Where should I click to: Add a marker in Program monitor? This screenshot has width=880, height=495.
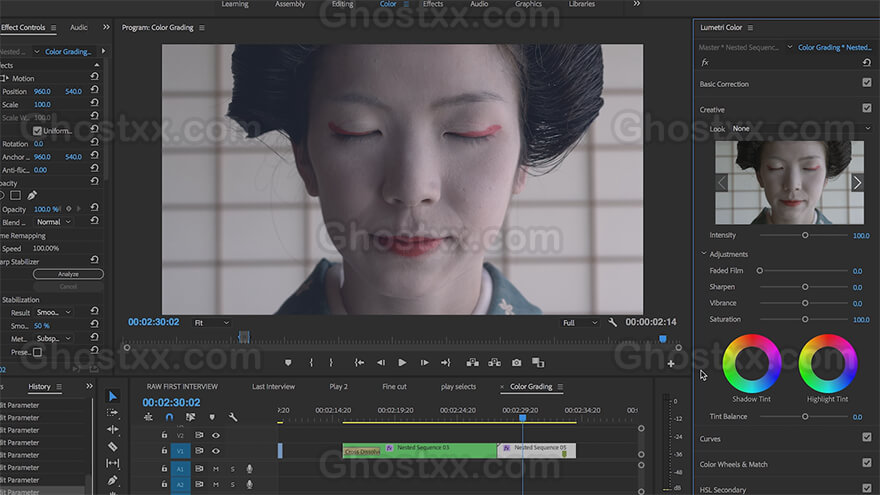[288, 363]
